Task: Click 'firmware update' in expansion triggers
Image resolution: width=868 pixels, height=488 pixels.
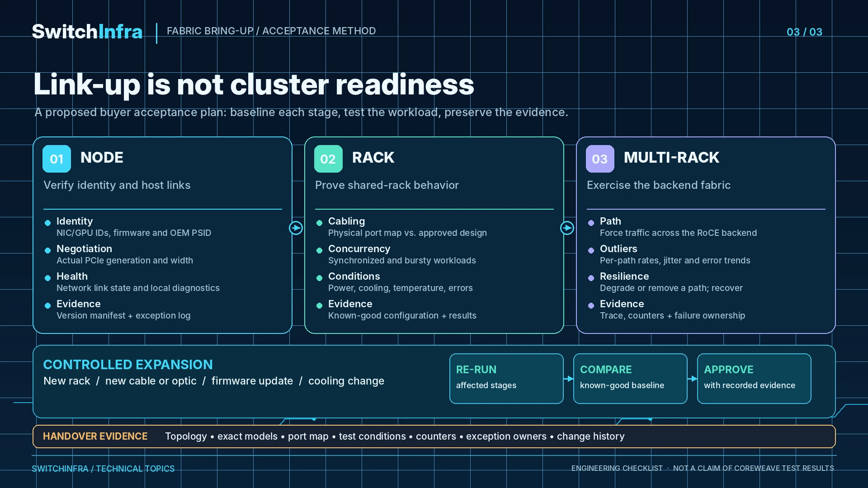Action: (252, 381)
